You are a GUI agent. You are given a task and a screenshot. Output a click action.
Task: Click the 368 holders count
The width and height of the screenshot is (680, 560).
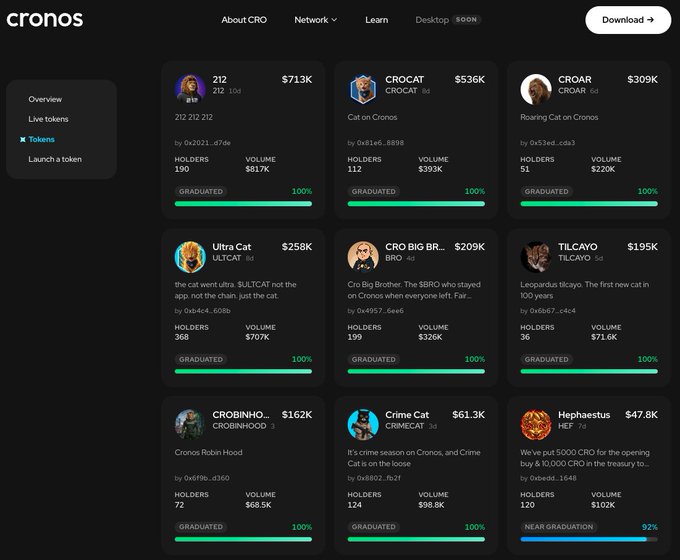click(x=182, y=337)
